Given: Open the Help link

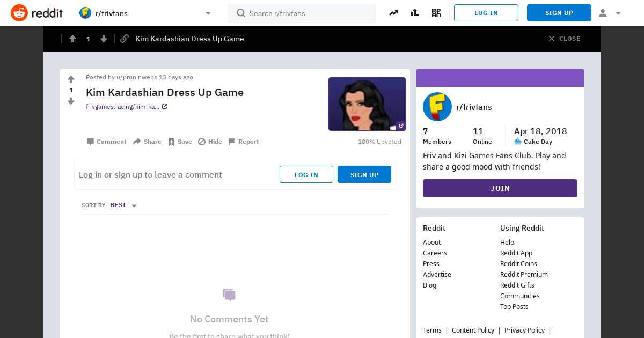Looking at the screenshot, I should 507,243.
